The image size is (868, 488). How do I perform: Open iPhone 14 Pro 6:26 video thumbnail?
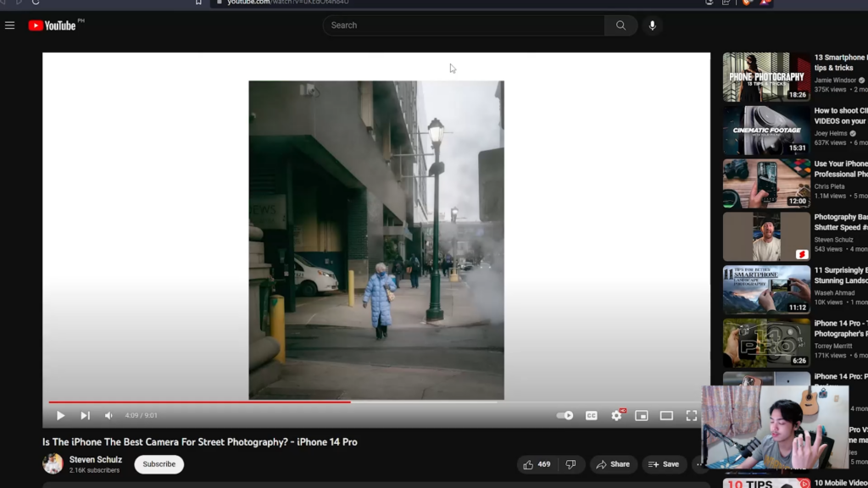(766, 342)
